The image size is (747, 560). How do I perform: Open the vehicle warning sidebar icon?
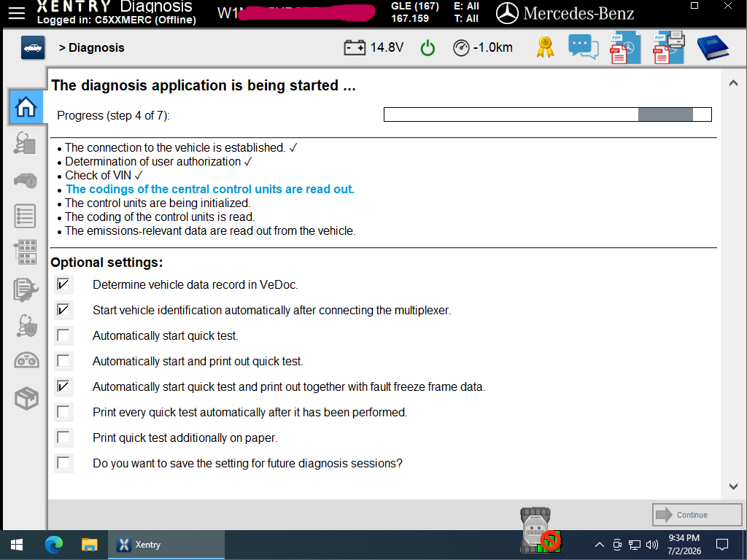26,181
